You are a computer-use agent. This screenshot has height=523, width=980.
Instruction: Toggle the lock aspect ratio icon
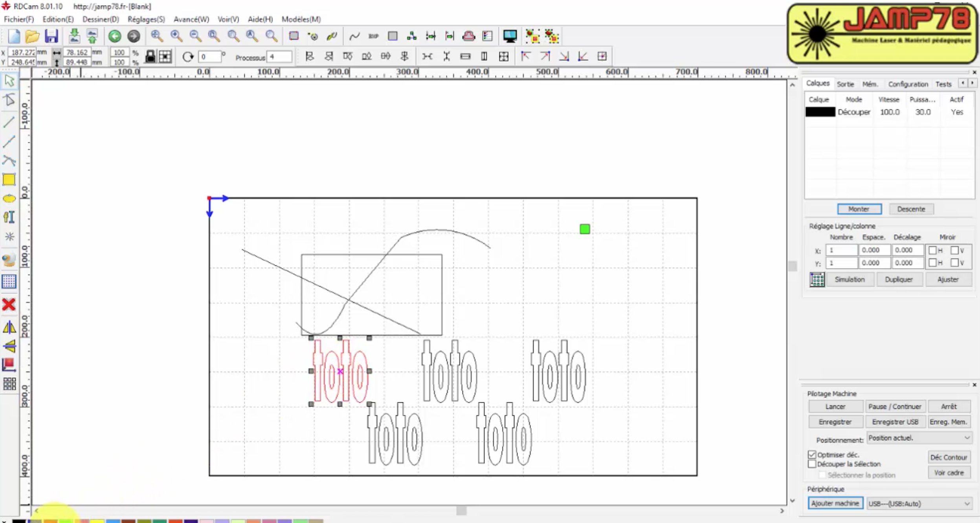[x=150, y=57]
